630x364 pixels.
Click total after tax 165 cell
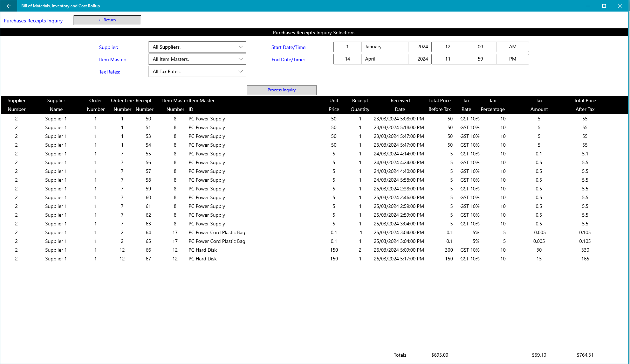pyautogui.click(x=585, y=259)
